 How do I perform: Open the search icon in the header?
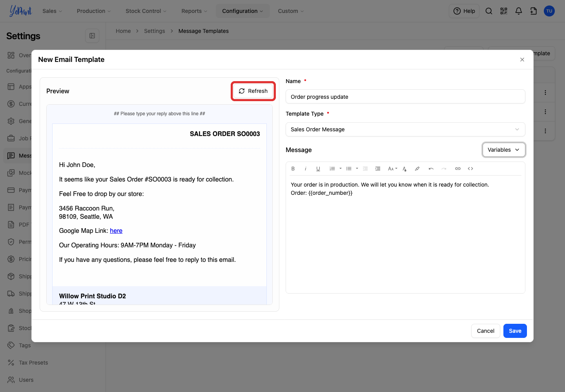[489, 11]
